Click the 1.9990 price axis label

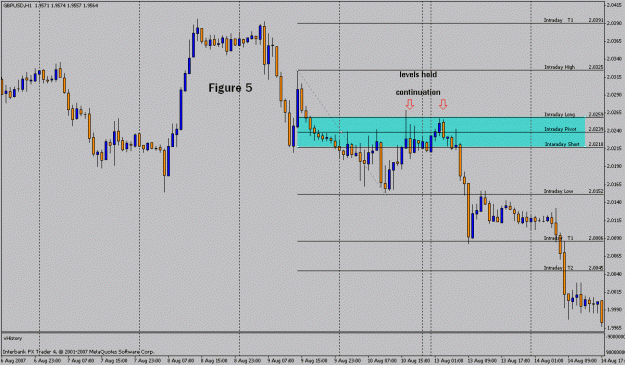(614, 310)
